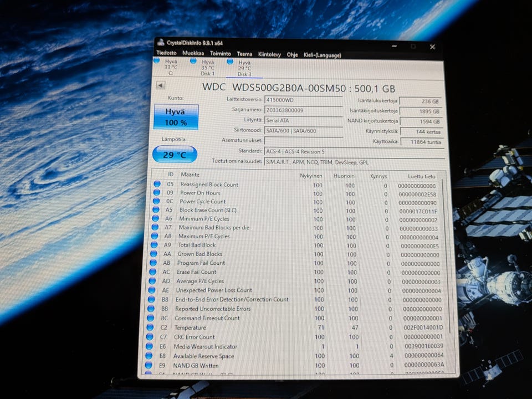Click status icon of Power On Hours

pos(156,192)
